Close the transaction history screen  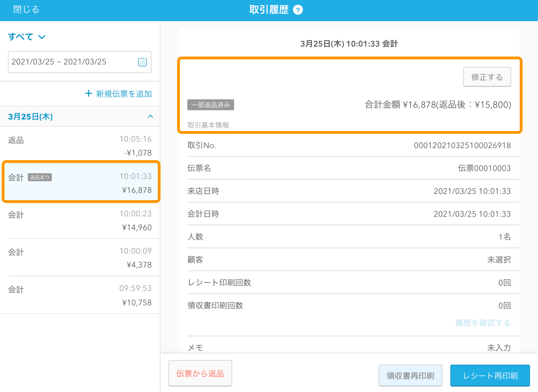[26, 10]
